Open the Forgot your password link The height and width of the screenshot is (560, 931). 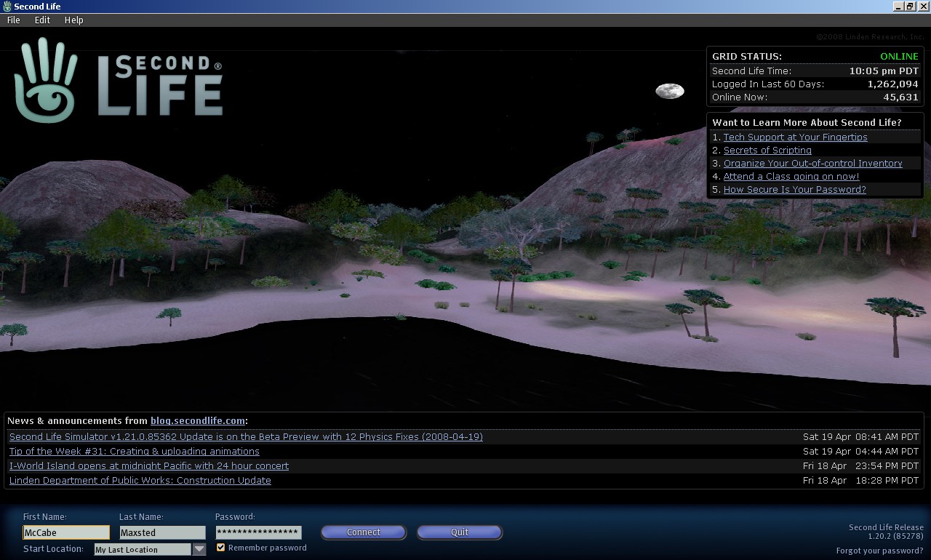879,551
